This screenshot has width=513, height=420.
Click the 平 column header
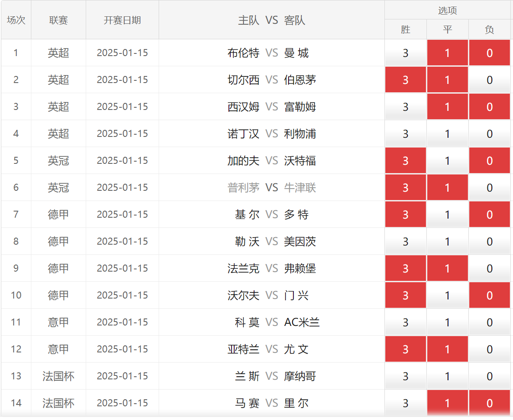click(x=447, y=30)
